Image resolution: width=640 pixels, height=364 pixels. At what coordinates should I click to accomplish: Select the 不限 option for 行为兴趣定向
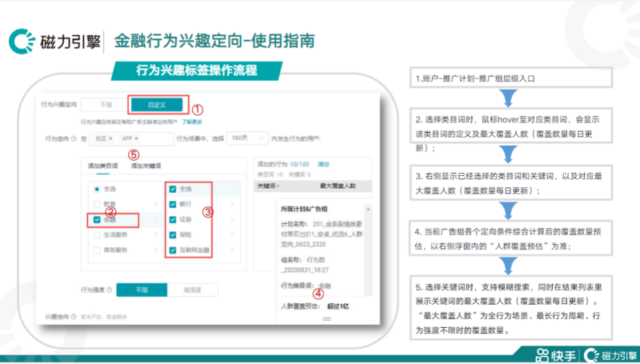pos(106,105)
